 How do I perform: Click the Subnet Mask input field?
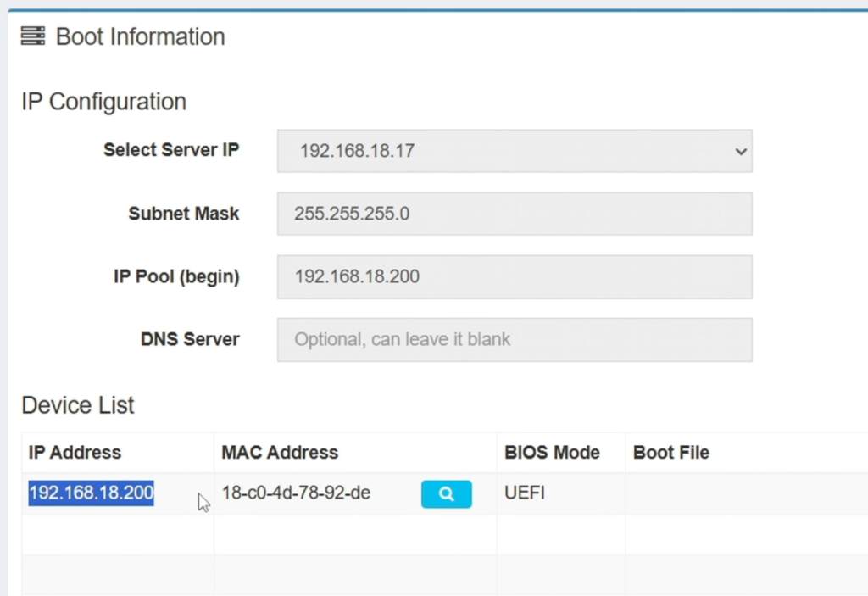coord(513,214)
